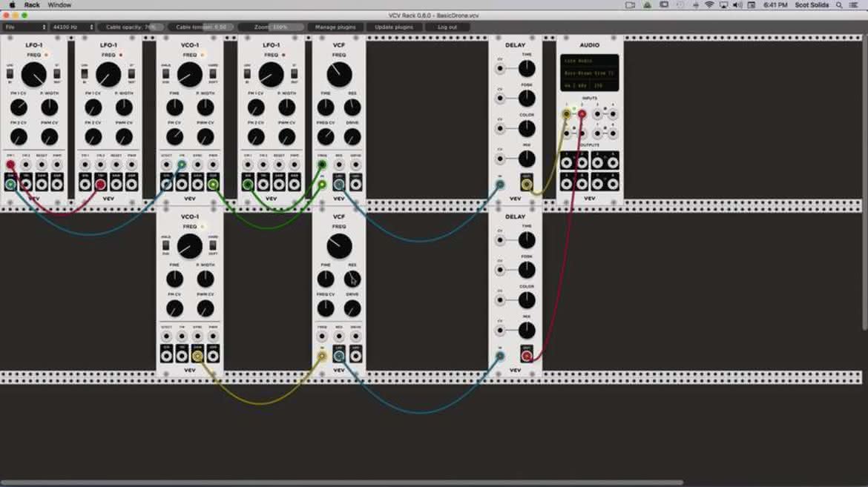Click SQR output jack on second LFO-1

coord(131,185)
